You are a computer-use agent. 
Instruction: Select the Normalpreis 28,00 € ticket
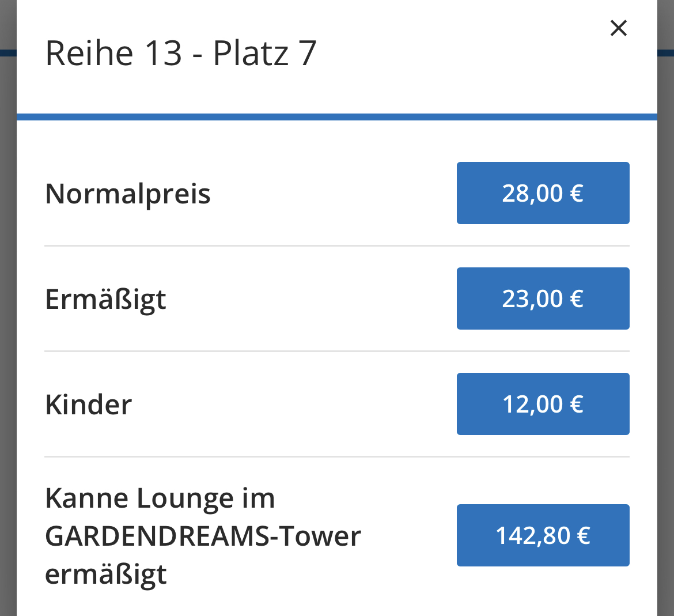pos(543,193)
